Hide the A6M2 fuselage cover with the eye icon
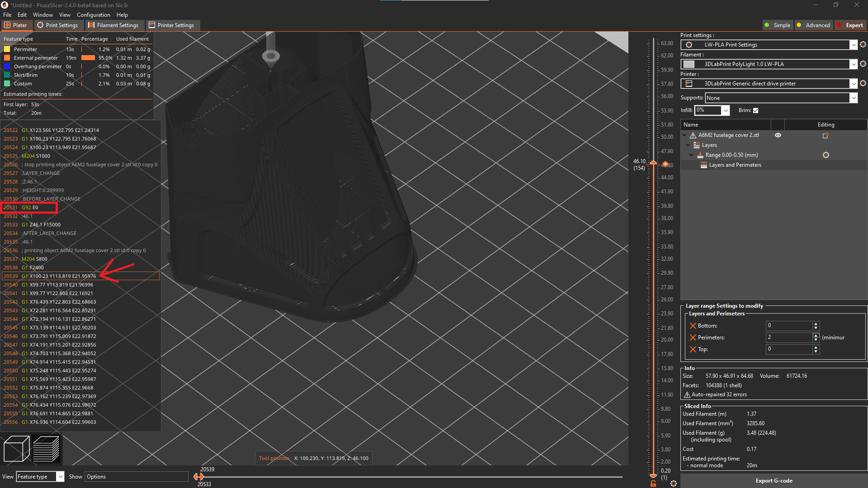Image resolution: width=868 pixels, height=488 pixels. [x=778, y=135]
